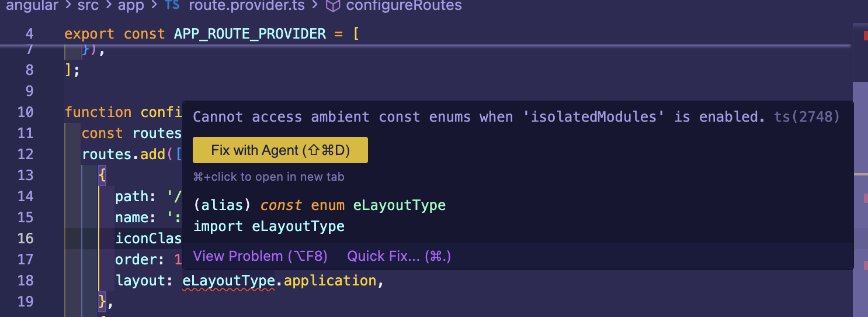Open the View Problem link
This screenshot has height=317, width=868.
(260, 256)
